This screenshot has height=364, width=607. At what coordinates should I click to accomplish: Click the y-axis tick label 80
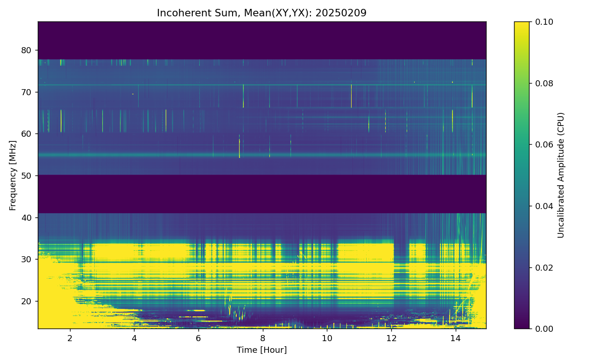click(x=28, y=50)
